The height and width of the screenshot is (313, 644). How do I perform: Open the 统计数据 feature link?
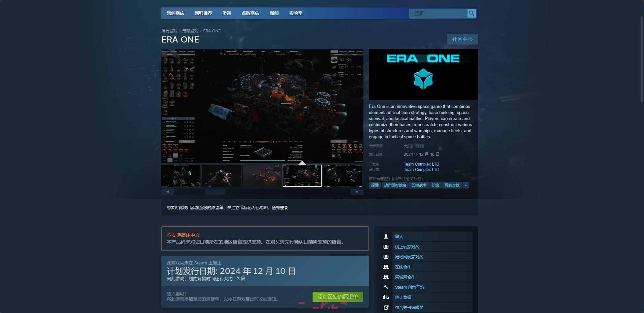pyautogui.click(x=403, y=297)
